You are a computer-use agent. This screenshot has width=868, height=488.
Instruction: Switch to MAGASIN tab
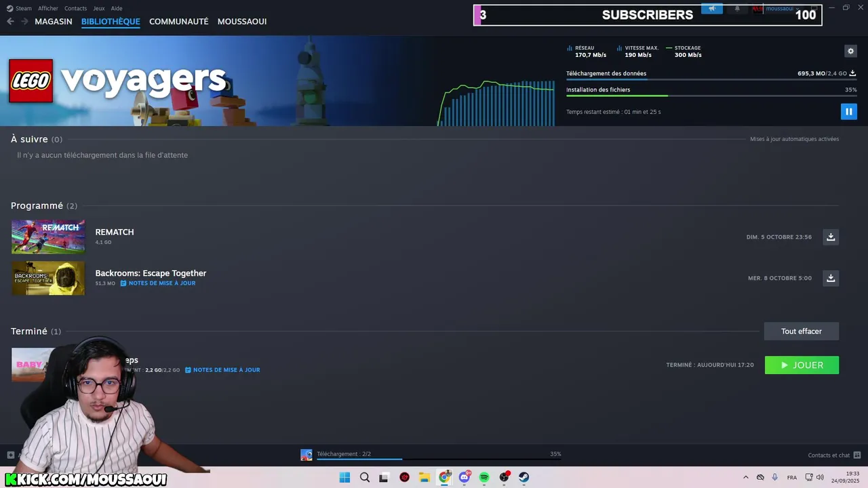point(54,22)
